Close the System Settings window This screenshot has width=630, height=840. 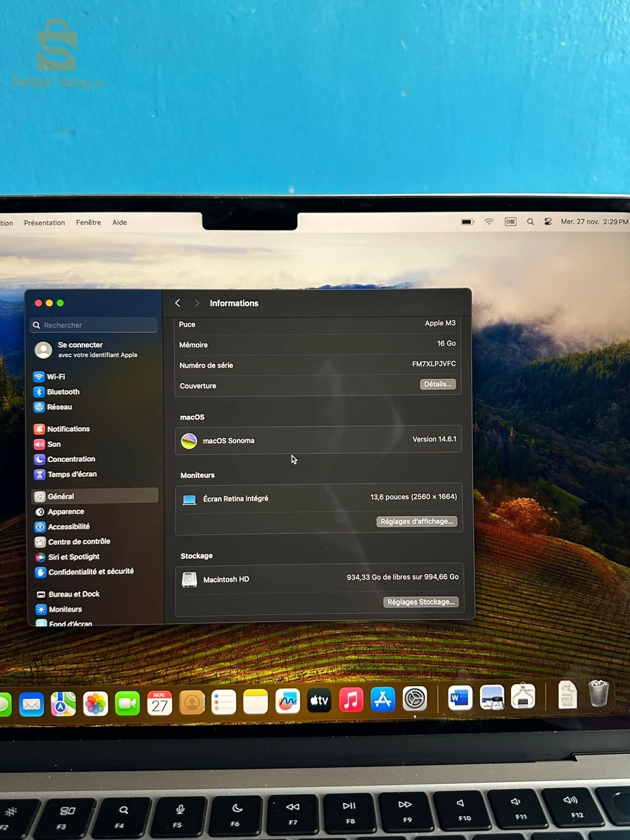tap(38, 303)
